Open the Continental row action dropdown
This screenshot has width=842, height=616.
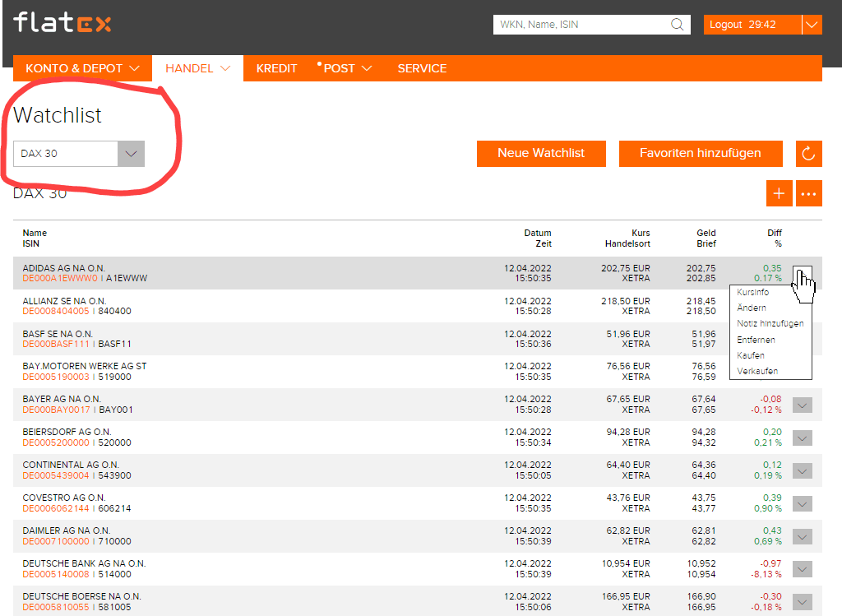[803, 471]
